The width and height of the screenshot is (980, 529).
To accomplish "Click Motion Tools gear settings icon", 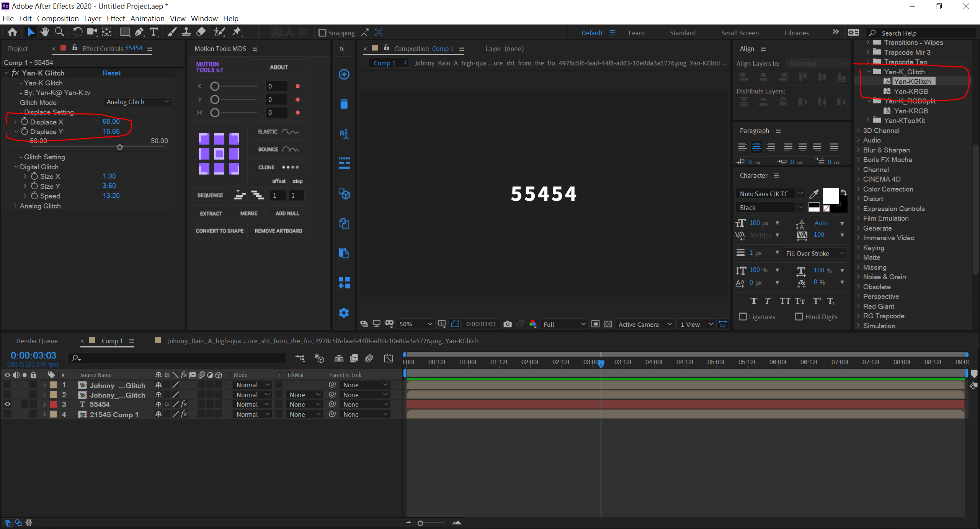I will coord(344,313).
